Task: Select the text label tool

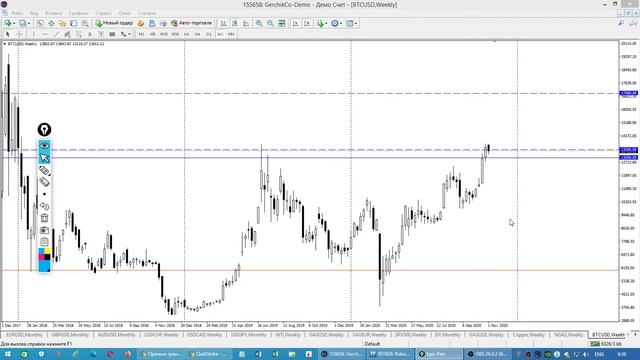Action: click(101, 34)
